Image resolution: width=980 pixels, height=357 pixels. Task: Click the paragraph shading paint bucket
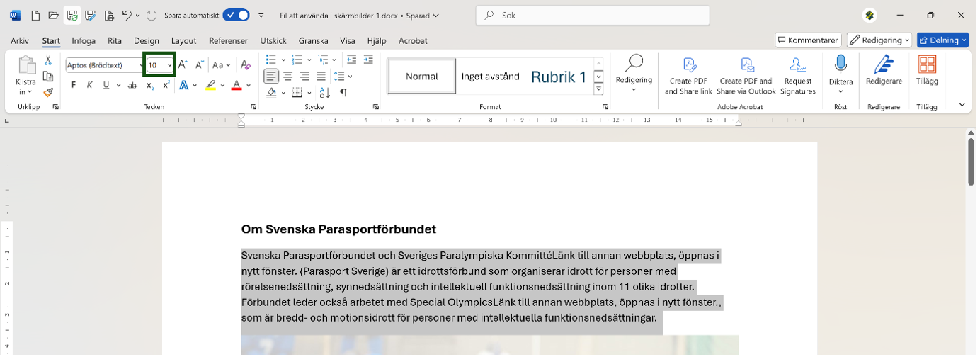pyautogui.click(x=271, y=92)
